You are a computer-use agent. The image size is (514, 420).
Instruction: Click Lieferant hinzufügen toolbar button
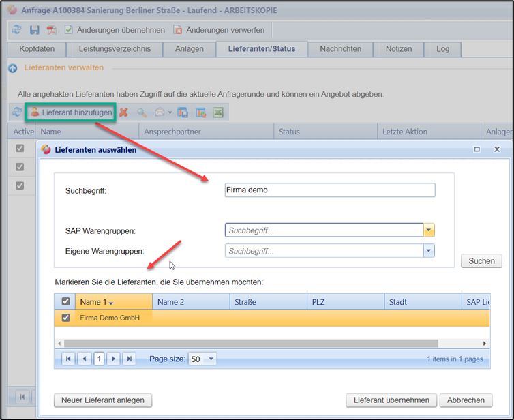70,112
